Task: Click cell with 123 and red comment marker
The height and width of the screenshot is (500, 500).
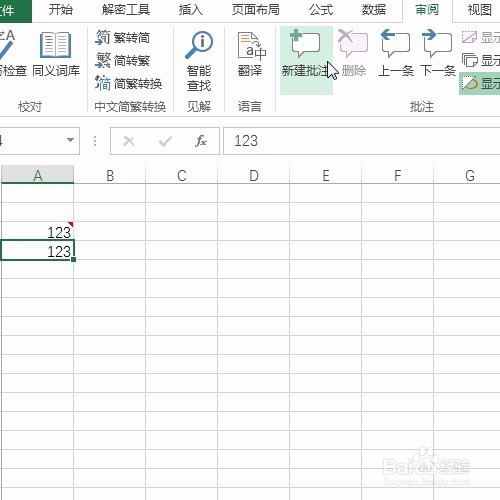Action: point(37,231)
